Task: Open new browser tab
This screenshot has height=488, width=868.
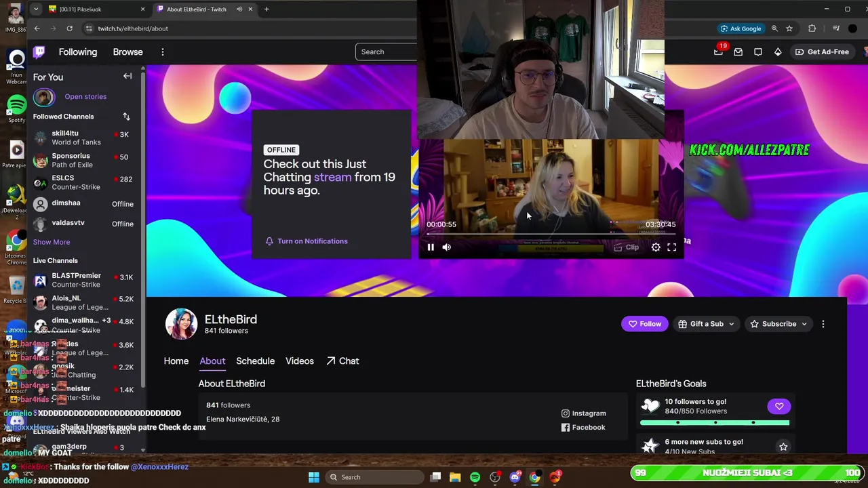Action: [267, 9]
